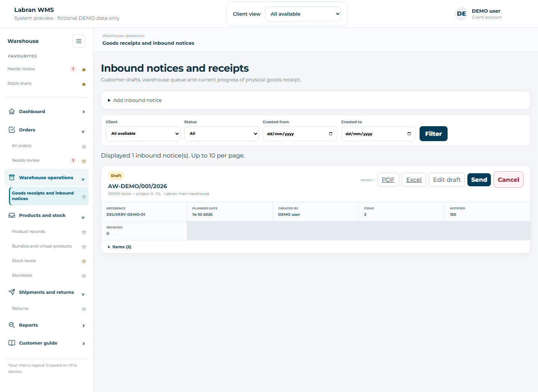This screenshot has height=392, width=538.
Task: Expand Reports using its chevron arrow
Action: tap(83, 326)
